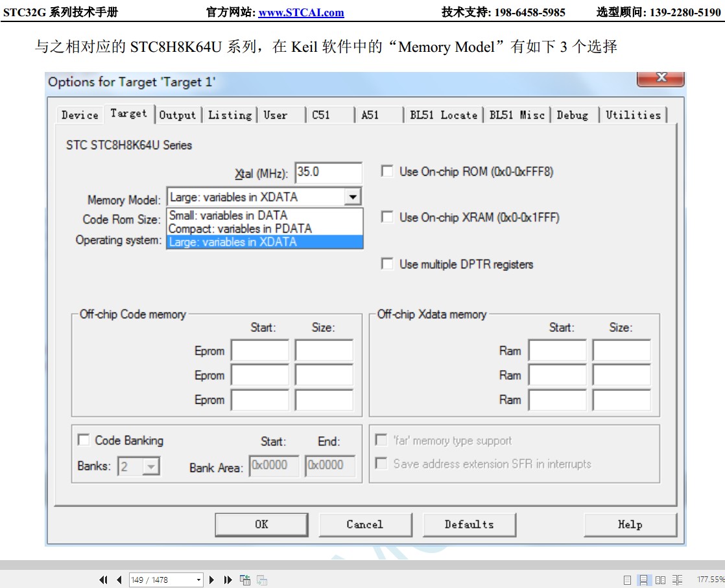Select the Target tab
Image resolution: width=725 pixels, height=588 pixels.
[128, 113]
